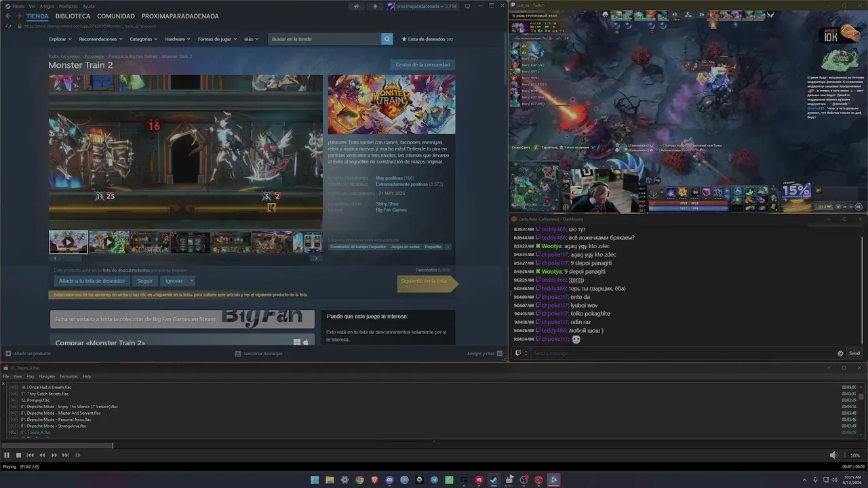The height and width of the screenshot is (488, 868).
Task: Click the thumbnail strip right arrow
Action: (x=315, y=258)
